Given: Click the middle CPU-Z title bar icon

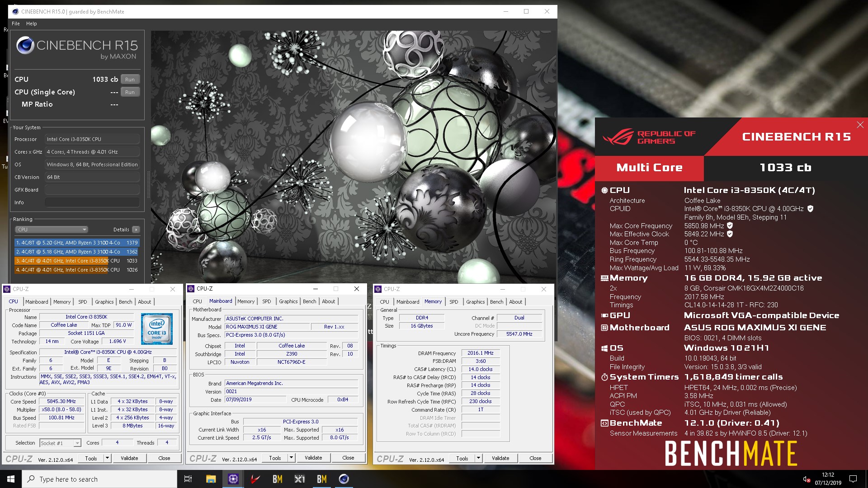Looking at the screenshot, I should pyautogui.click(x=191, y=289).
